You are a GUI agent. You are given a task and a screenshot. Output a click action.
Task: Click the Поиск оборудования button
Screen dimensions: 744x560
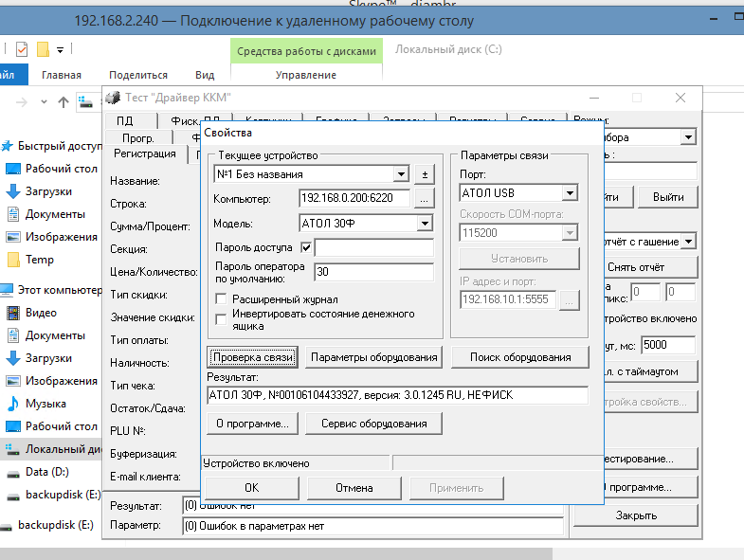[x=520, y=357]
